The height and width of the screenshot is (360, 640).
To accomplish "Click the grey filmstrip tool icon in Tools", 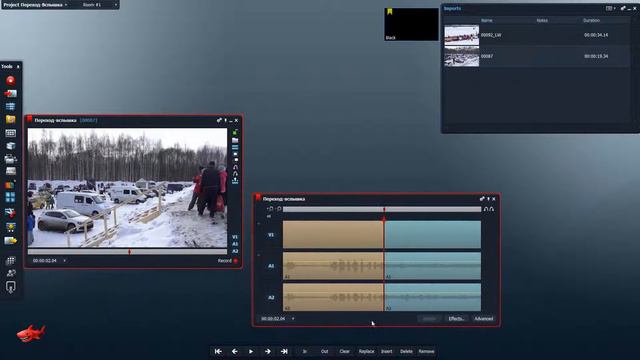I will 10,171.
